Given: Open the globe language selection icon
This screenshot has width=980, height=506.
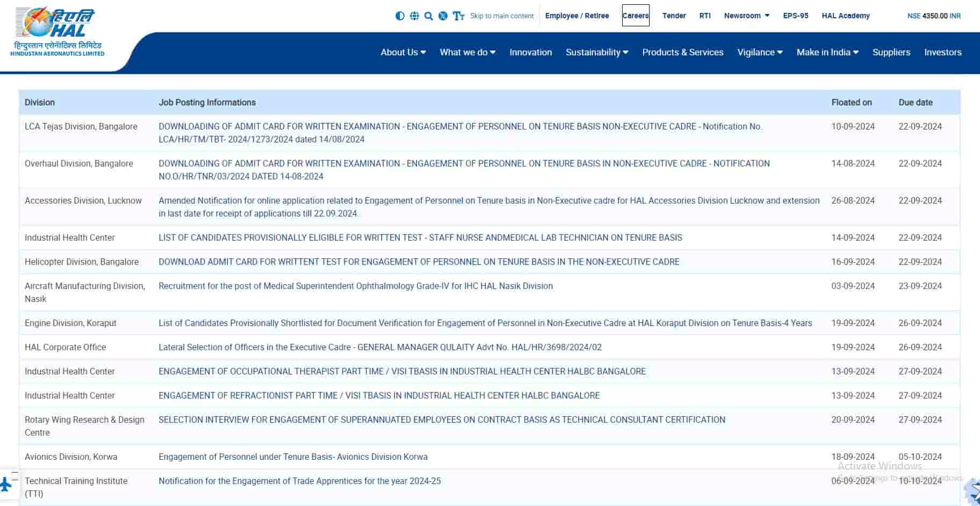Looking at the screenshot, I should 414,16.
